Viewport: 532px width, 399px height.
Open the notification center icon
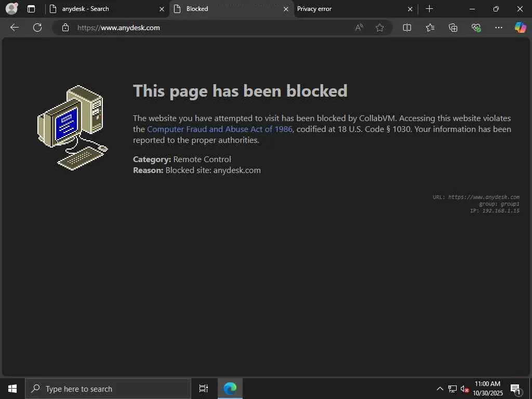(x=515, y=389)
